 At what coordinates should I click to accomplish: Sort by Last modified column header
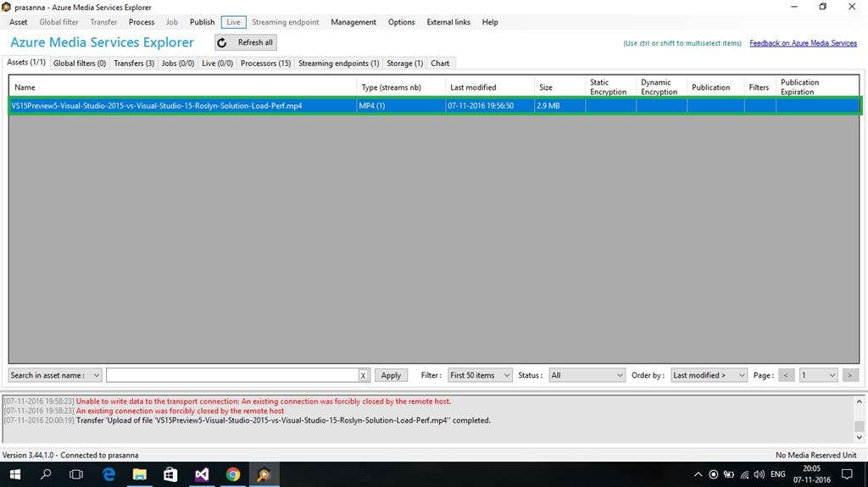pos(490,87)
